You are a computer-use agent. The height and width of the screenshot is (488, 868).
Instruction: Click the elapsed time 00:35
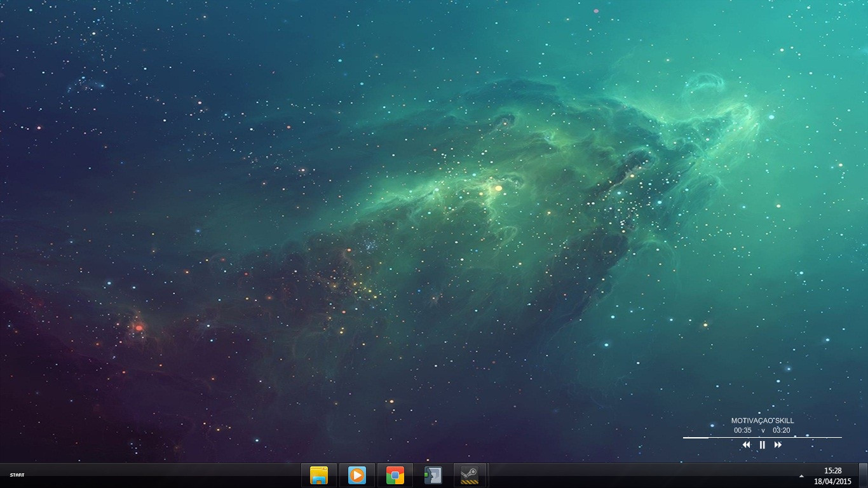pos(743,430)
